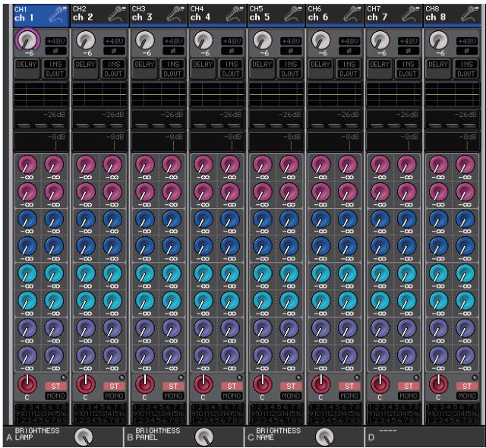
Task: Select ch 3 pan knob labeled C
Action: pos(145,383)
